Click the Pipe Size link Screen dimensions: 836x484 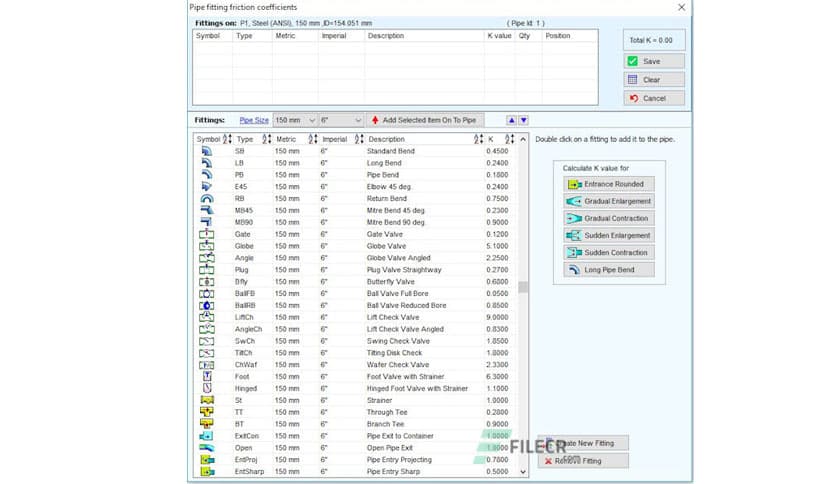pyautogui.click(x=253, y=120)
